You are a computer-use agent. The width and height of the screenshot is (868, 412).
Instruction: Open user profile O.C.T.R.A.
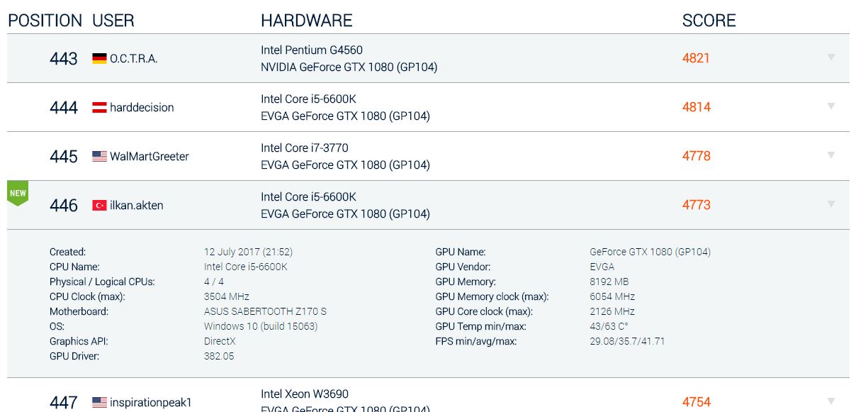(x=134, y=59)
